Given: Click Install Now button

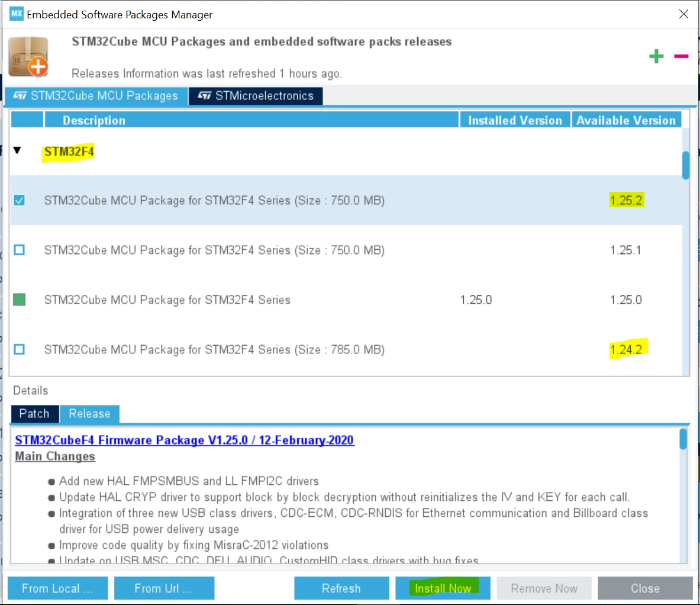Looking at the screenshot, I should click(x=443, y=588).
